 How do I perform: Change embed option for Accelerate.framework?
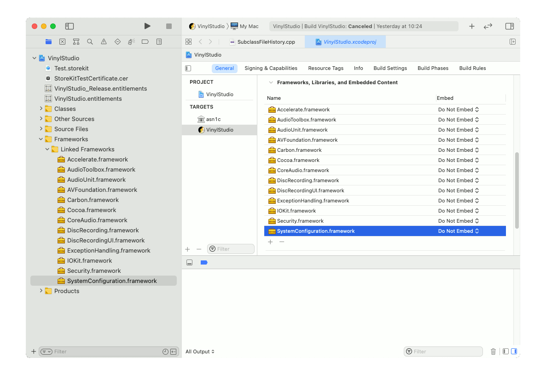pyautogui.click(x=458, y=110)
